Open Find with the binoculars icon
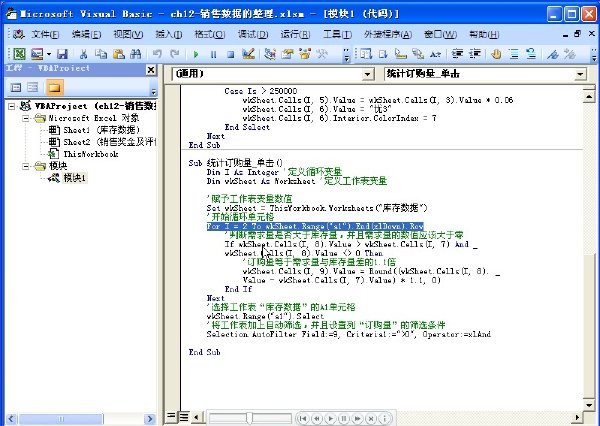Screen dimensions: 600x426 click(x=136, y=54)
